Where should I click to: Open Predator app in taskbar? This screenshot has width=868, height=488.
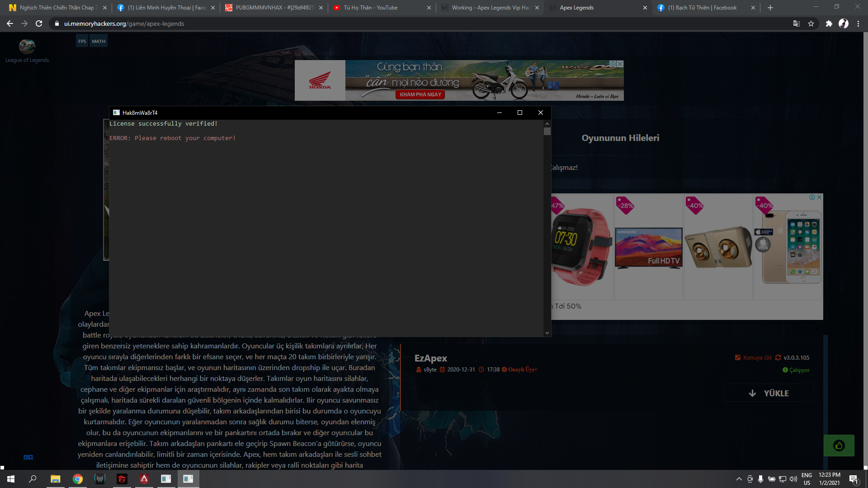pyautogui.click(x=100, y=479)
